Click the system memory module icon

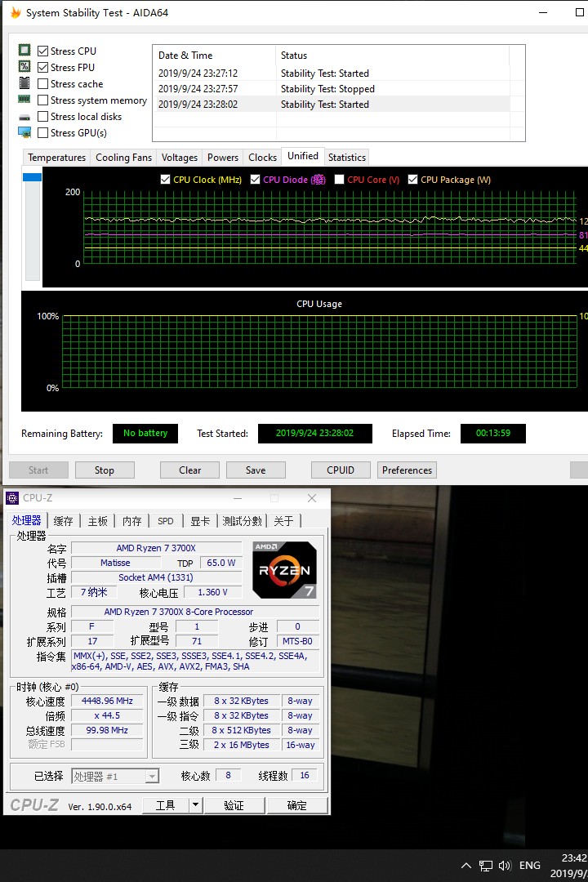tap(24, 99)
